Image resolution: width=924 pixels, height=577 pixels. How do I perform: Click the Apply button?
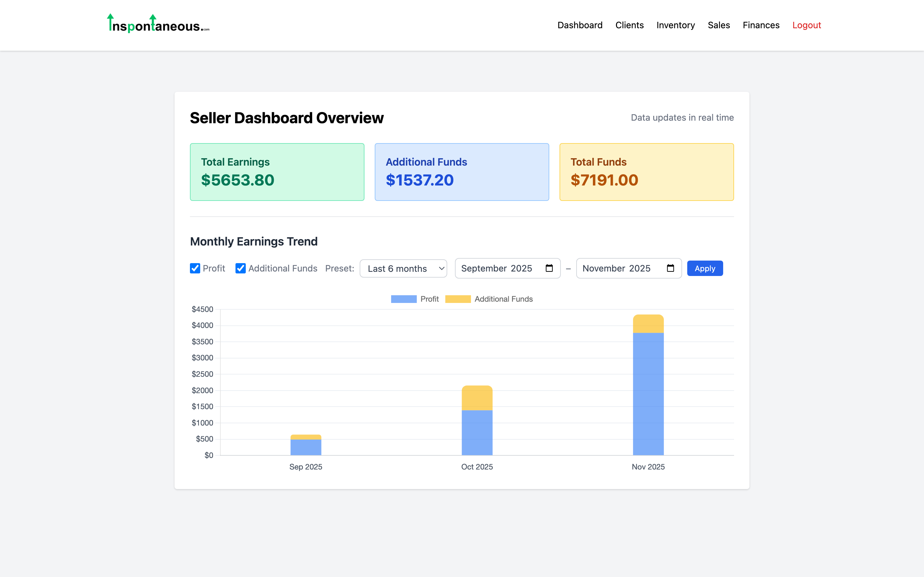[x=705, y=268]
